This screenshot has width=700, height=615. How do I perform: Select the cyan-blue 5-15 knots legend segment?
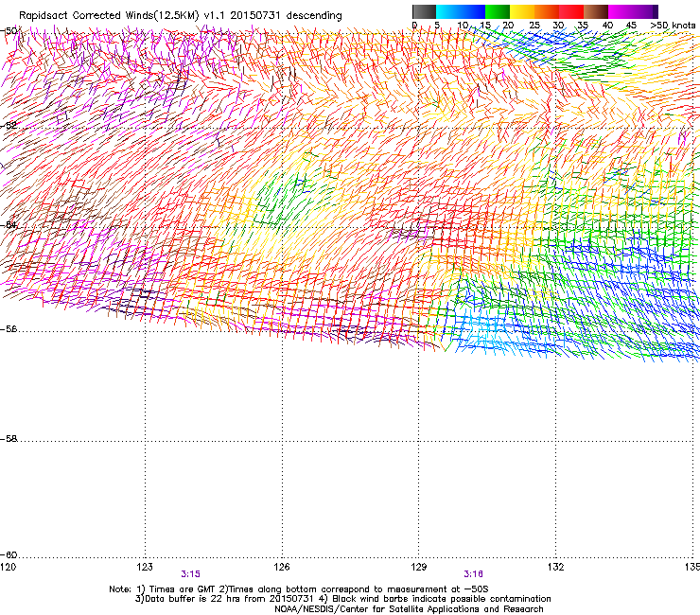pos(461,11)
